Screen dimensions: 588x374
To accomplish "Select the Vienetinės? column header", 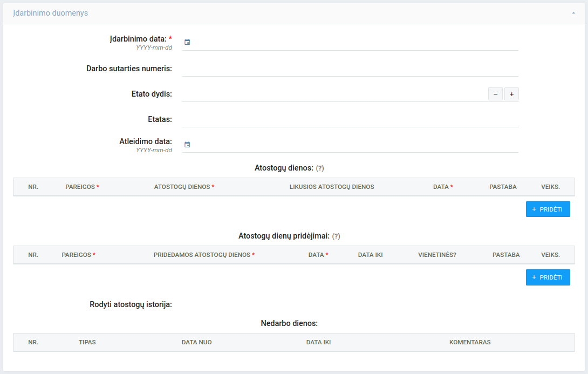I will pos(437,255).
